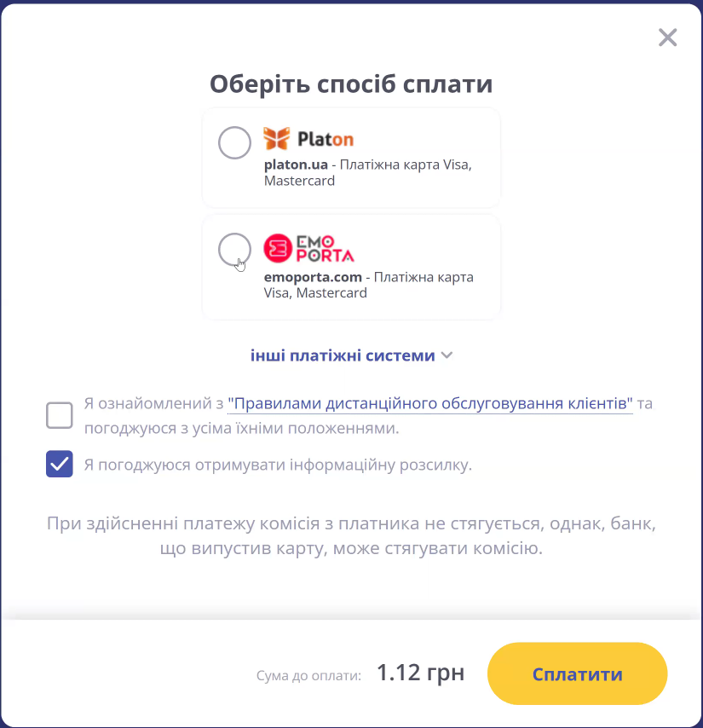703x728 pixels.
Task: Click the checkmark inside the newsletter checkbox
Action: [x=59, y=463]
